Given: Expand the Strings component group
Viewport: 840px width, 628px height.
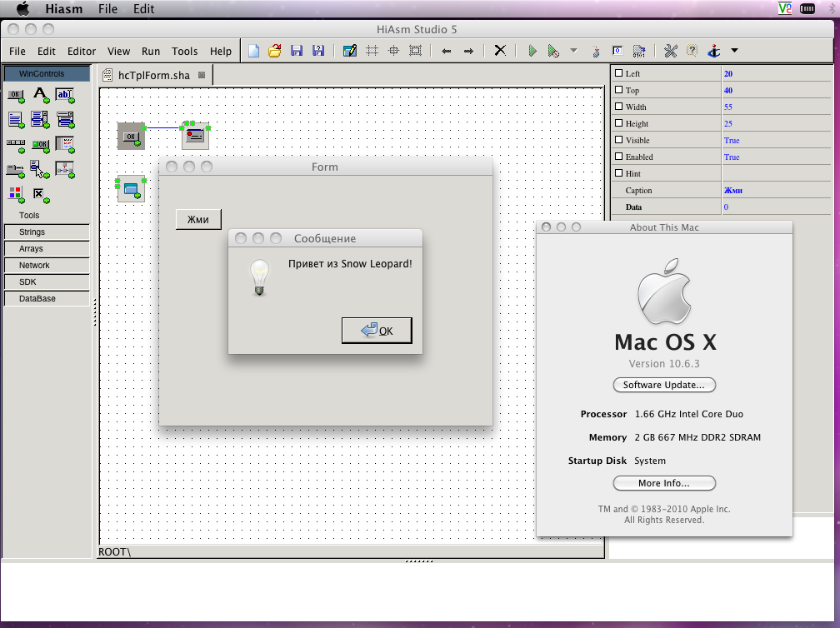Looking at the screenshot, I should coord(46,232).
